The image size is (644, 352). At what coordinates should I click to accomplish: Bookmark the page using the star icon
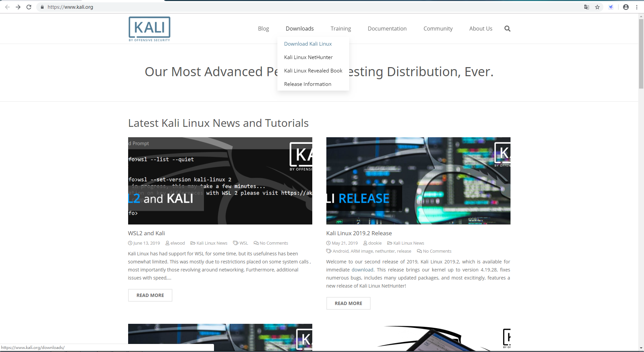(x=597, y=7)
